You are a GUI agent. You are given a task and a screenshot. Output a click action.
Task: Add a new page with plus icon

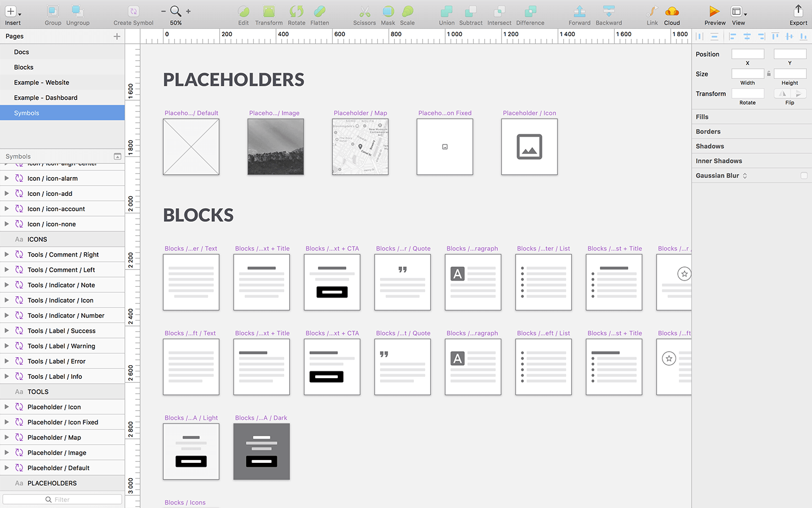[117, 36]
